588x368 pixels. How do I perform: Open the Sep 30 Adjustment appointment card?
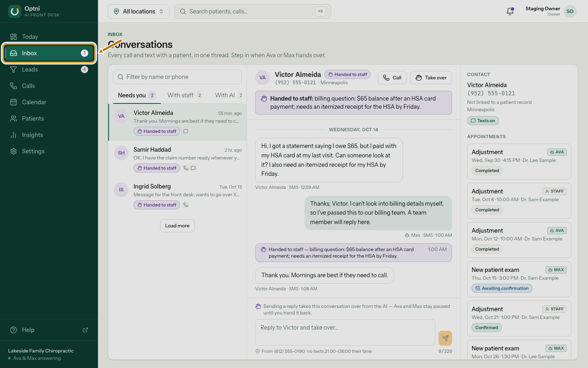click(x=519, y=162)
